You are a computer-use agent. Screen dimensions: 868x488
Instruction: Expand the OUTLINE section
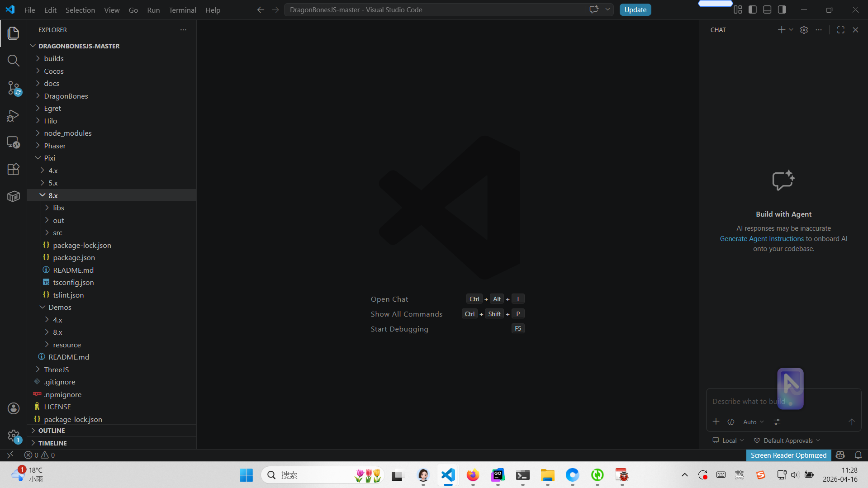click(112, 431)
